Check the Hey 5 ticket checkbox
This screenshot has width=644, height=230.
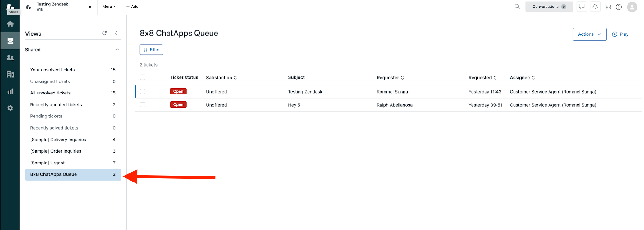pos(143,105)
